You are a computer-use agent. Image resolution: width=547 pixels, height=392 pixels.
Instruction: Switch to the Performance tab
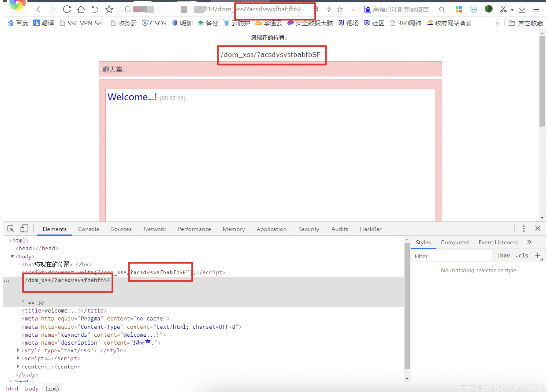[x=194, y=229]
